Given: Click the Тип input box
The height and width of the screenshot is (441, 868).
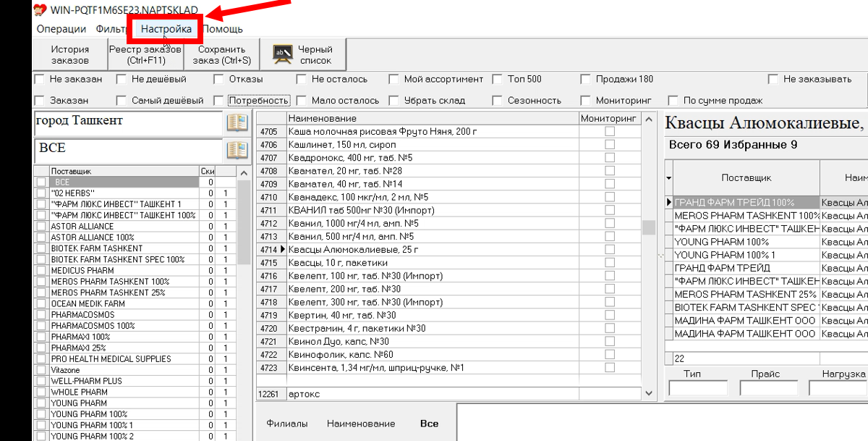Looking at the screenshot, I should (x=698, y=388).
